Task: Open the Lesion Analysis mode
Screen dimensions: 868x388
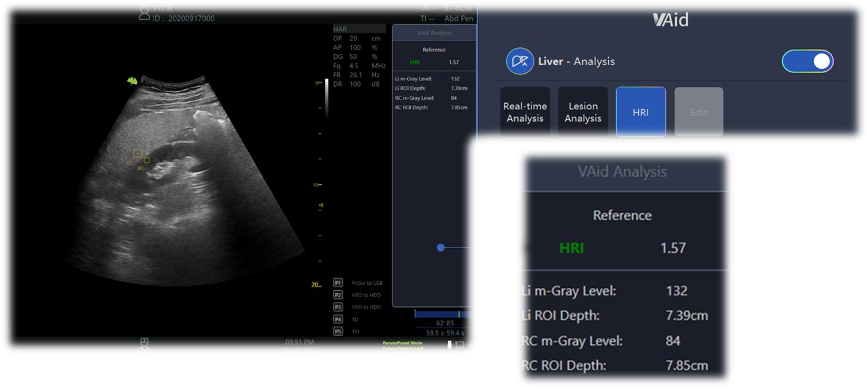Action: pyautogui.click(x=583, y=112)
